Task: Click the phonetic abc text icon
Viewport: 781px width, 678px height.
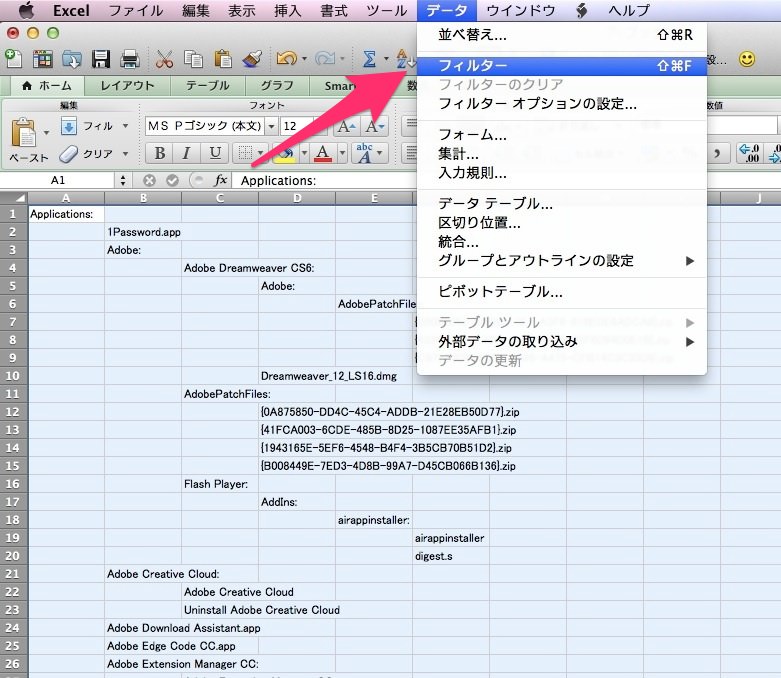Action: [x=365, y=153]
